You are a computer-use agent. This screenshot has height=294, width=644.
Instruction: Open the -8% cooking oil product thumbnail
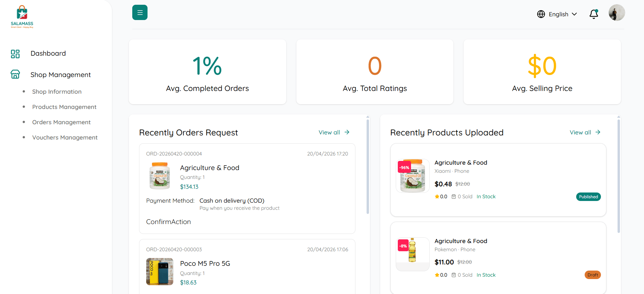[x=413, y=254]
